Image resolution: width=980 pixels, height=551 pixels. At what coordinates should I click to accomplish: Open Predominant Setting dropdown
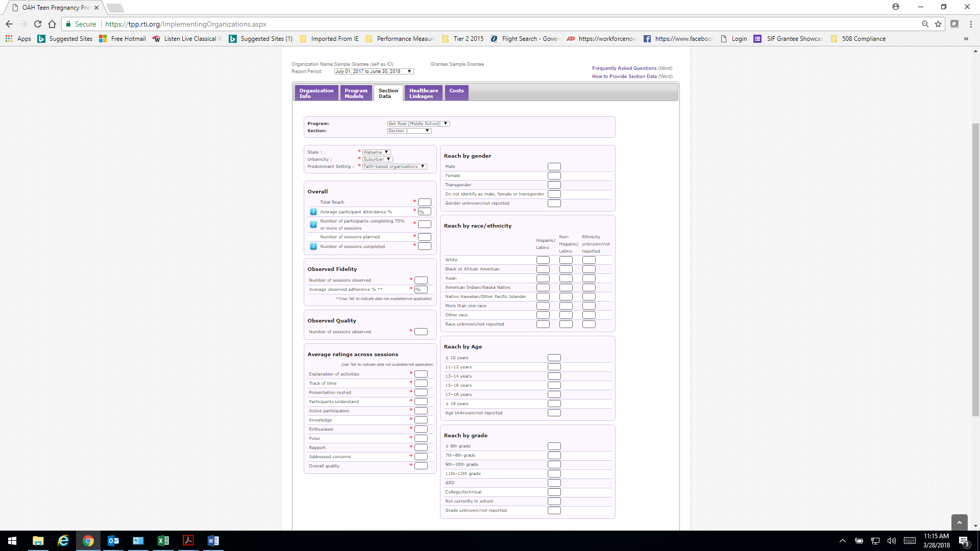(394, 166)
